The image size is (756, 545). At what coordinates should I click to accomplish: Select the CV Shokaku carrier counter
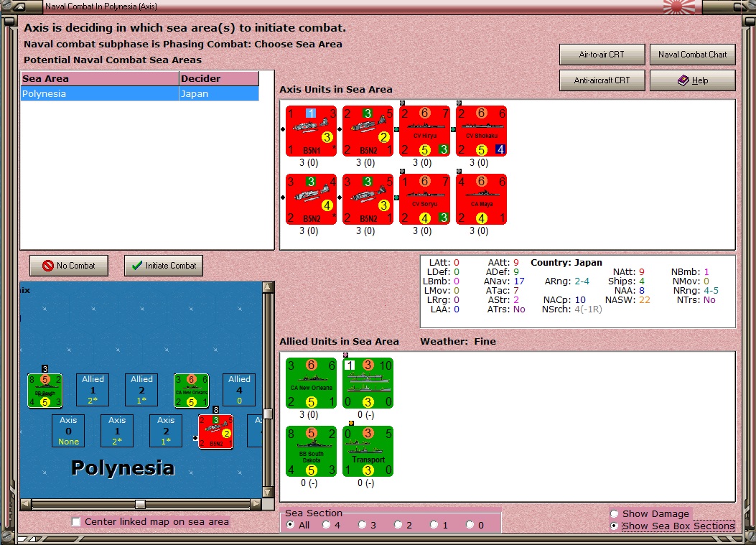click(481, 131)
